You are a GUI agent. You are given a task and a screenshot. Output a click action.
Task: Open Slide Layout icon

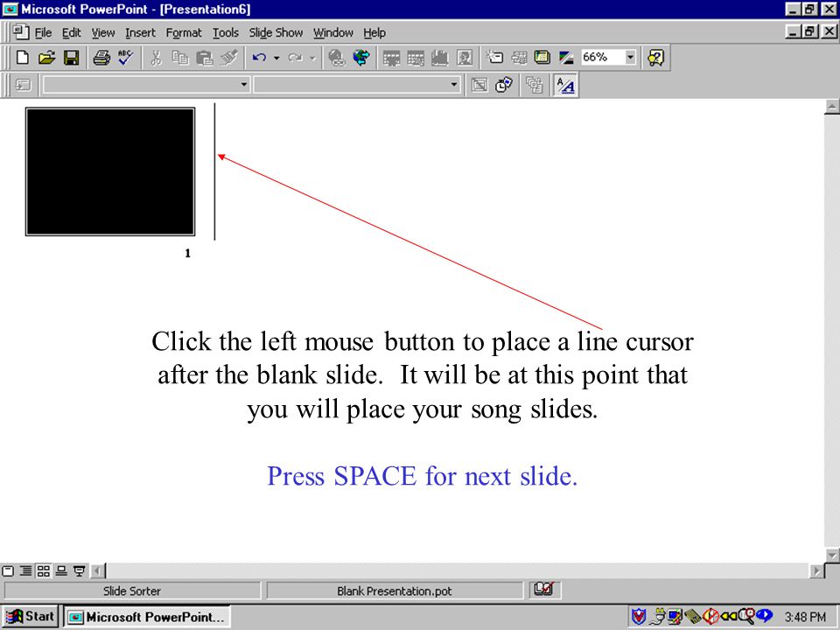[519, 58]
